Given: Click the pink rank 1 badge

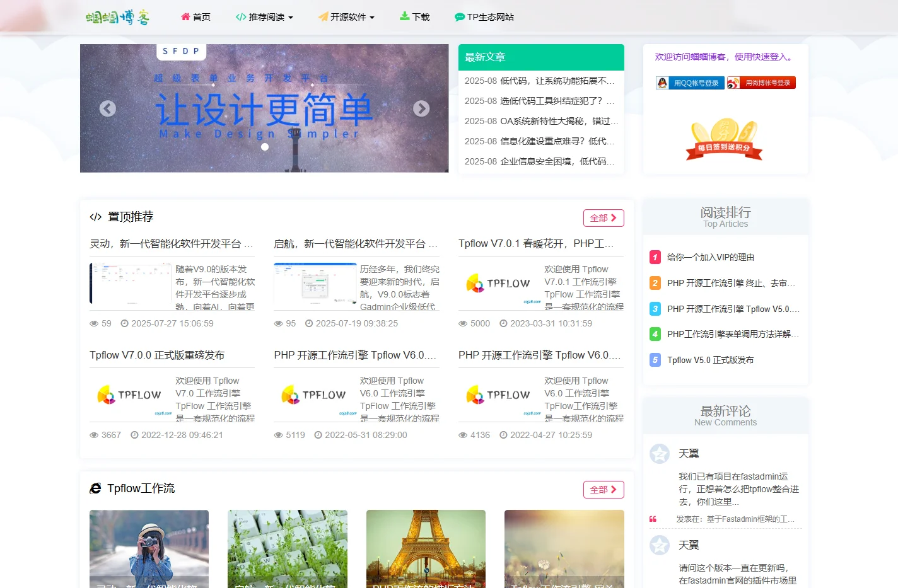Looking at the screenshot, I should click(655, 257).
